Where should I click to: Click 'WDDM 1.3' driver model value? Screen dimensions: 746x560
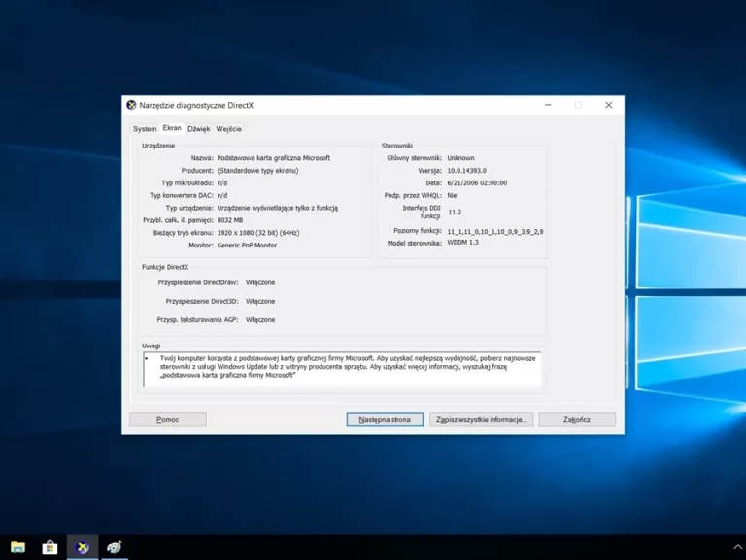pos(463,242)
